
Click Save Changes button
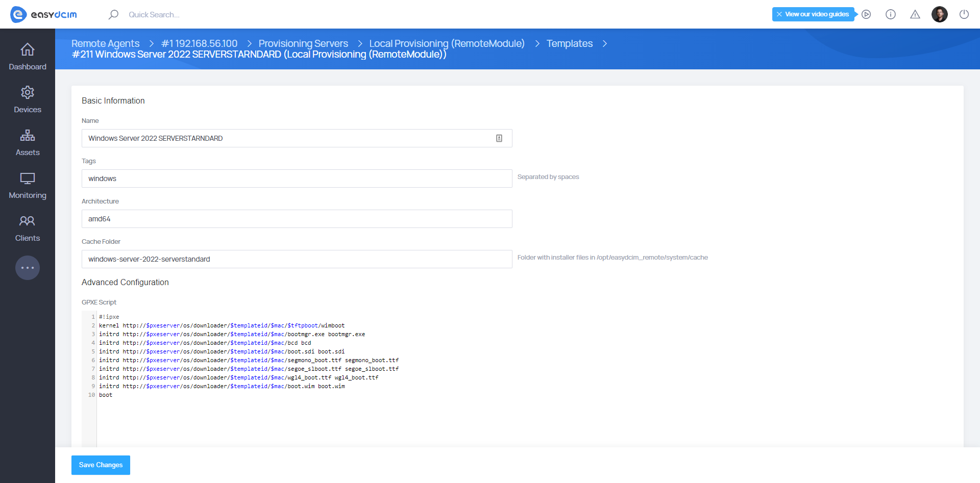tap(101, 465)
